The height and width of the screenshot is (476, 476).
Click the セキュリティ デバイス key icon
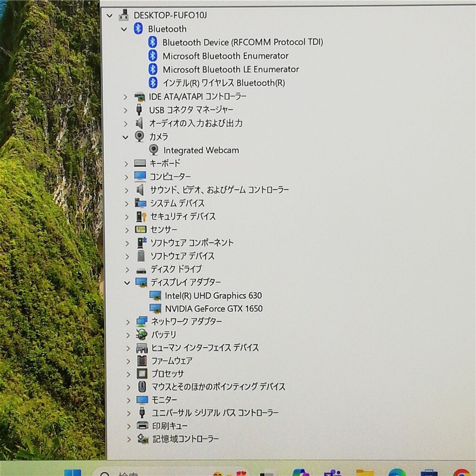[141, 216]
